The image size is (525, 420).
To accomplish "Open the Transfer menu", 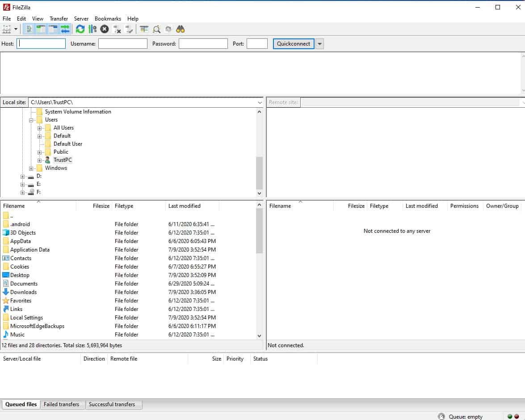I will click(59, 19).
